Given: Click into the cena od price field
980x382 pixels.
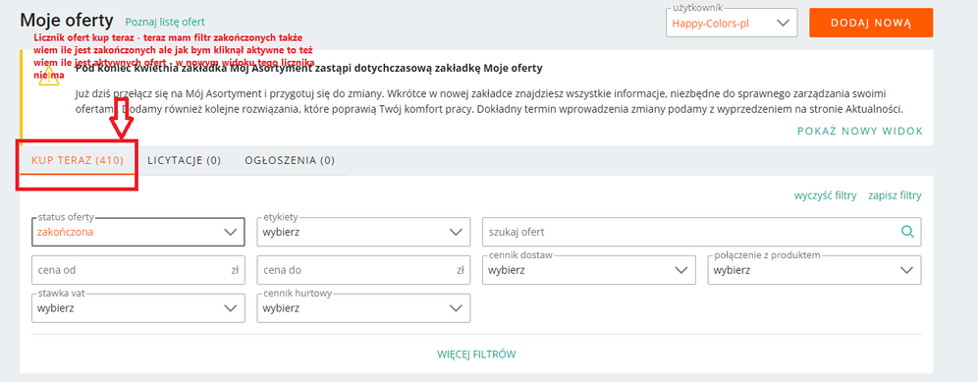Looking at the screenshot, I should click(x=137, y=270).
